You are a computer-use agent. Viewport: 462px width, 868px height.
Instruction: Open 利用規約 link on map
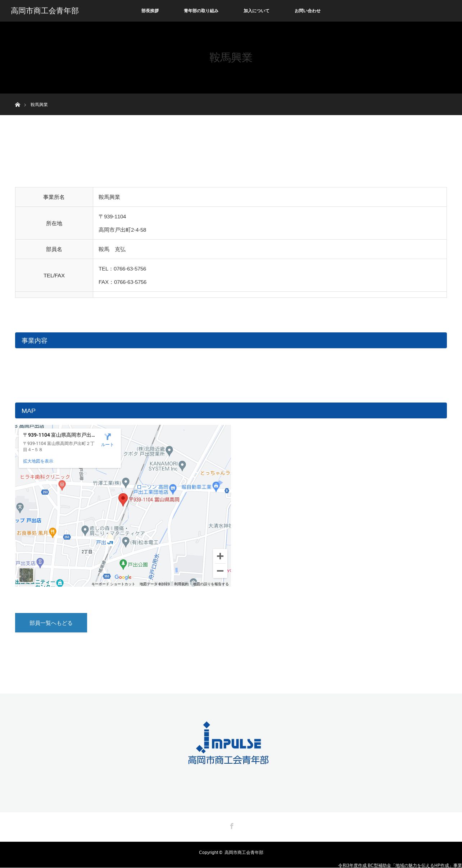pos(181,584)
